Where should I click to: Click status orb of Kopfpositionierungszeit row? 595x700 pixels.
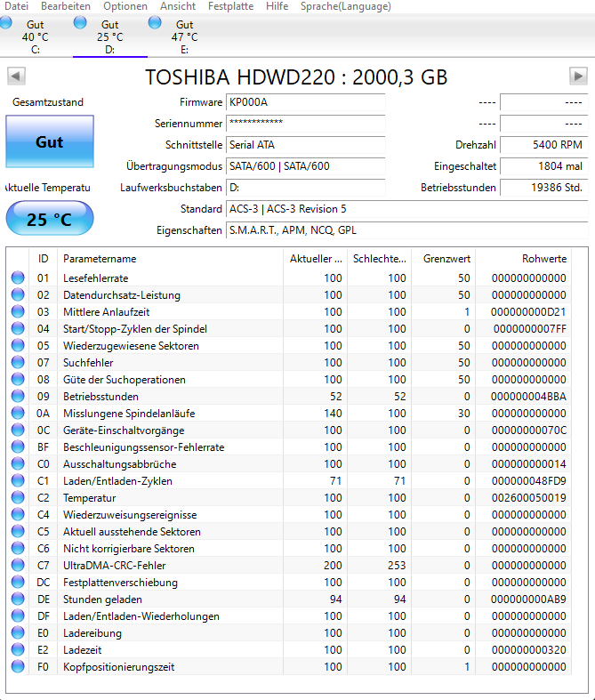[18, 666]
